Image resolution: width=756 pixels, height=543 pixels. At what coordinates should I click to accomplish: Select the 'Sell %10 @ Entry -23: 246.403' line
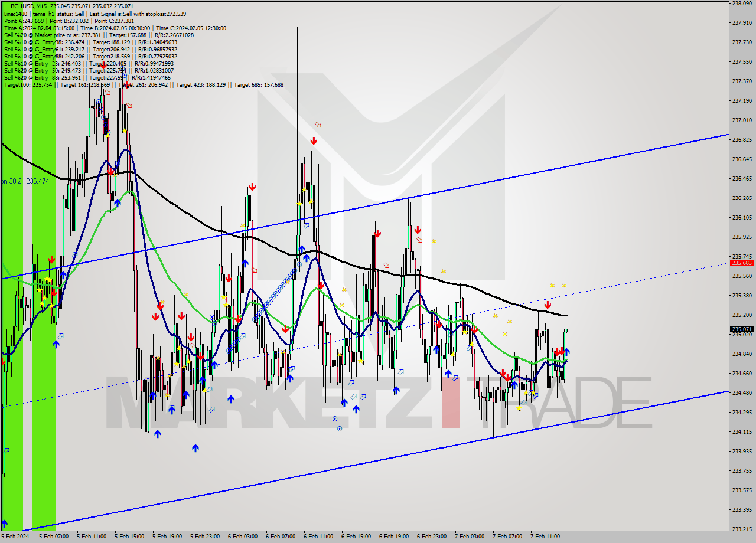(89, 63)
